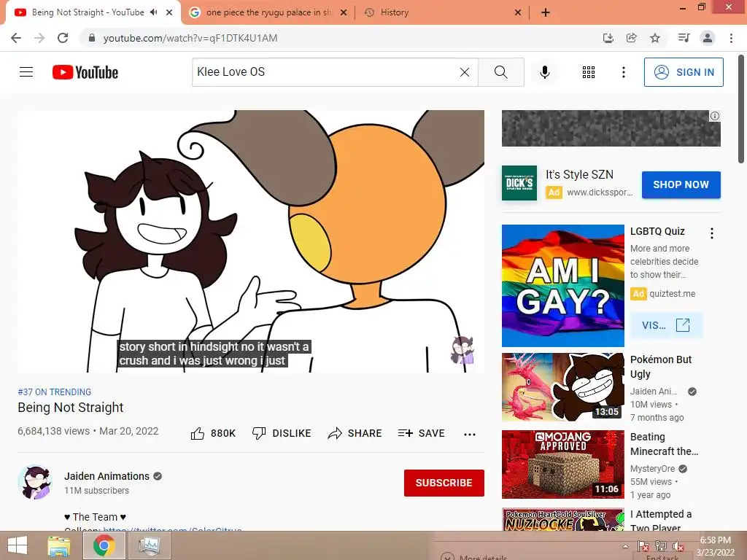Switch to the Google search tab
747x560 pixels.
tap(268, 12)
